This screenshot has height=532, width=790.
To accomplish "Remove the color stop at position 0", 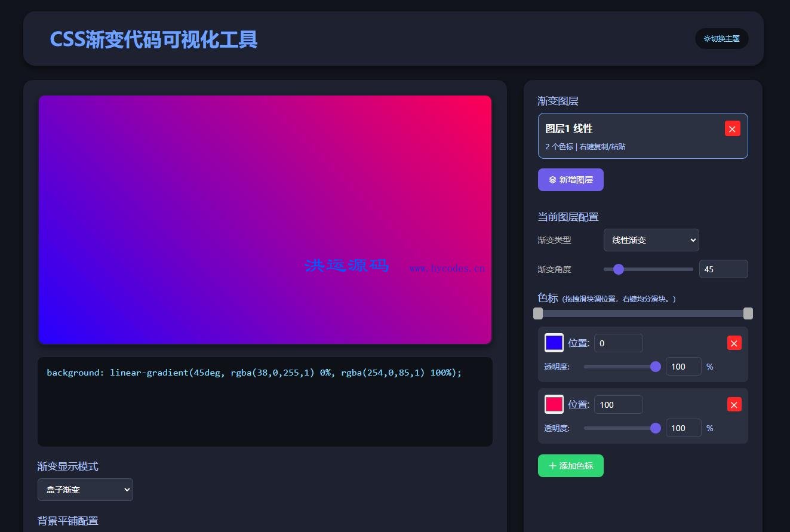I will click(734, 343).
